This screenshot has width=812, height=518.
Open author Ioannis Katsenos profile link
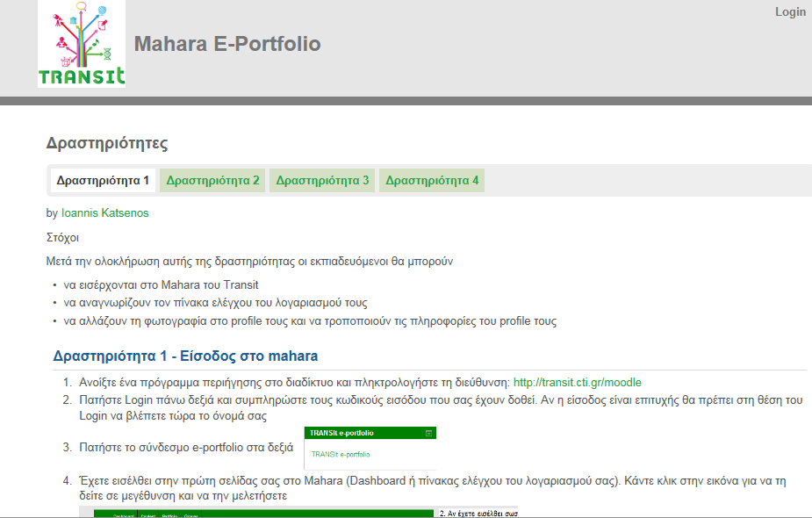click(104, 212)
